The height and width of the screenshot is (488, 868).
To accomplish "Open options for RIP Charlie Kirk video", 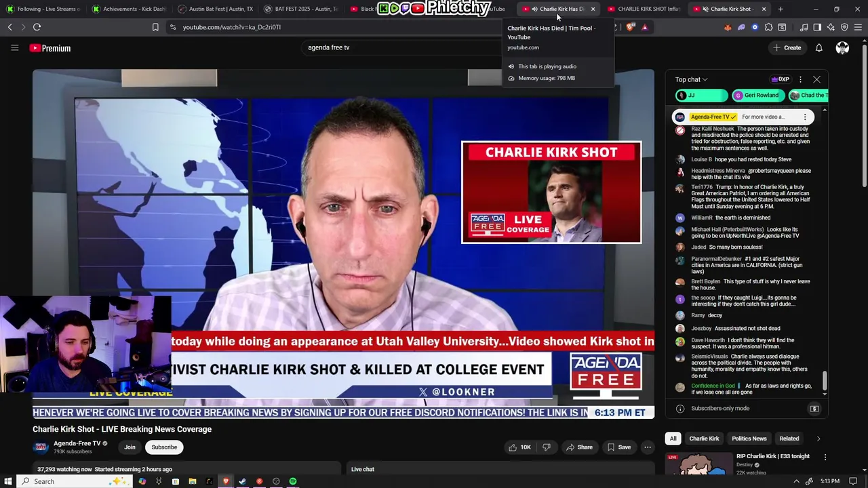I will coord(825,457).
